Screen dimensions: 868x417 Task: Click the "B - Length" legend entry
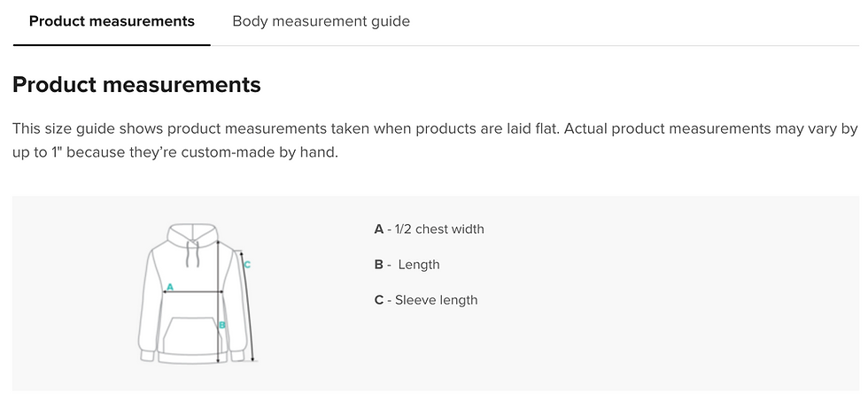coord(407,265)
